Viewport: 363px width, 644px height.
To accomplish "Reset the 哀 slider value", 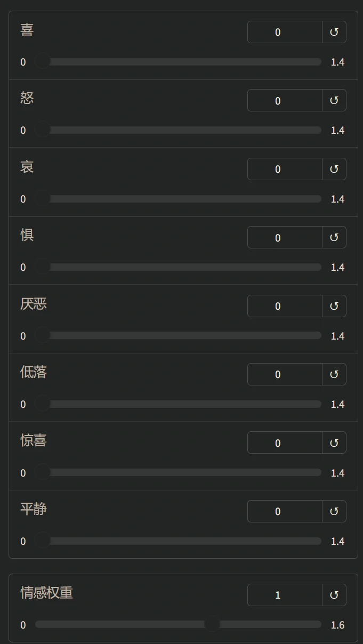I will tap(334, 169).
